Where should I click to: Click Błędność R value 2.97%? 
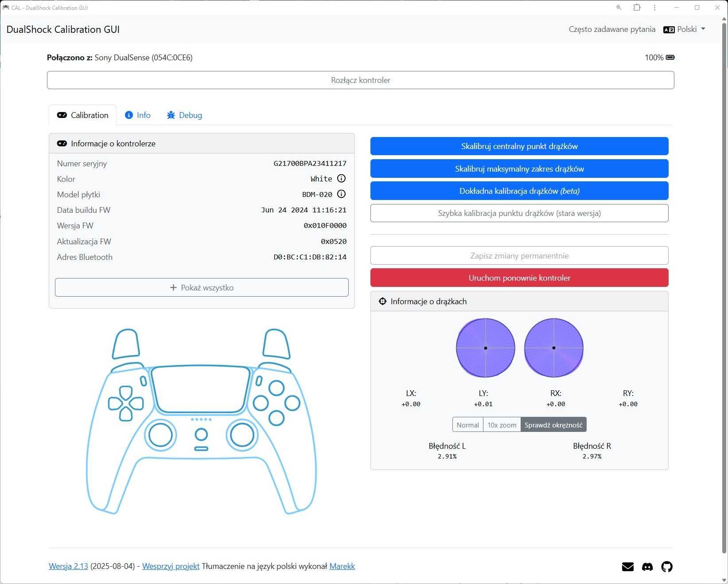click(x=592, y=456)
